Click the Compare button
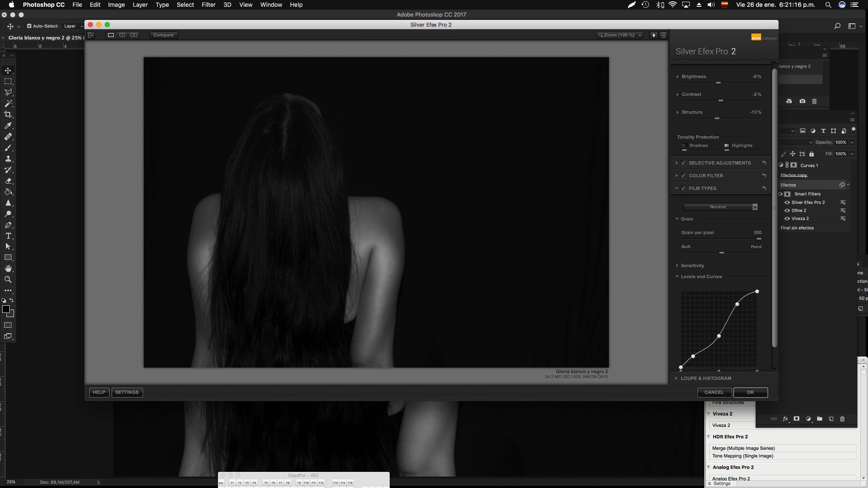This screenshot has height=488, width=868. (163, 35)
